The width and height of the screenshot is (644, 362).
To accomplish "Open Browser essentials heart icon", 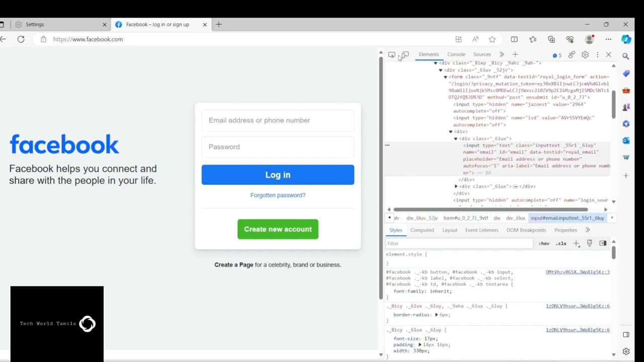I will [570, 39].
